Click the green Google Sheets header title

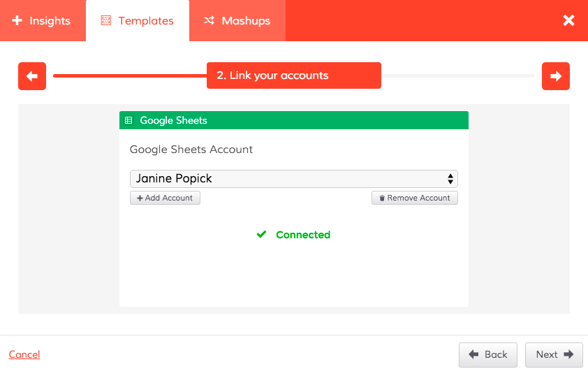coord(173,120)
